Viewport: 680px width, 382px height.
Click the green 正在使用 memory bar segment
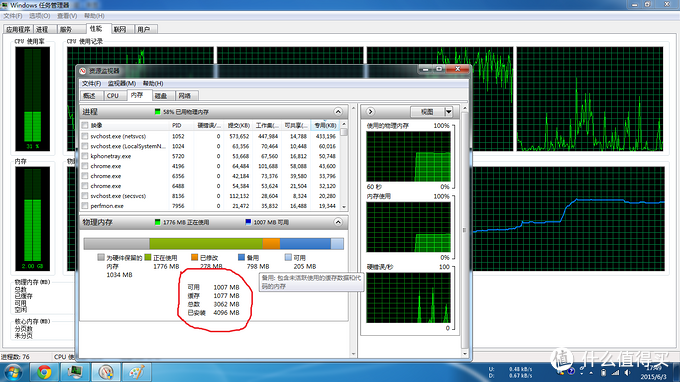206,244
